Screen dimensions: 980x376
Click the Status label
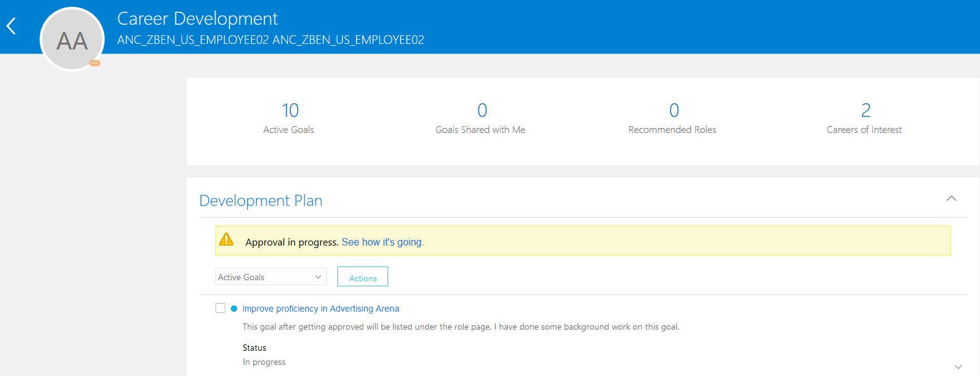254,348
